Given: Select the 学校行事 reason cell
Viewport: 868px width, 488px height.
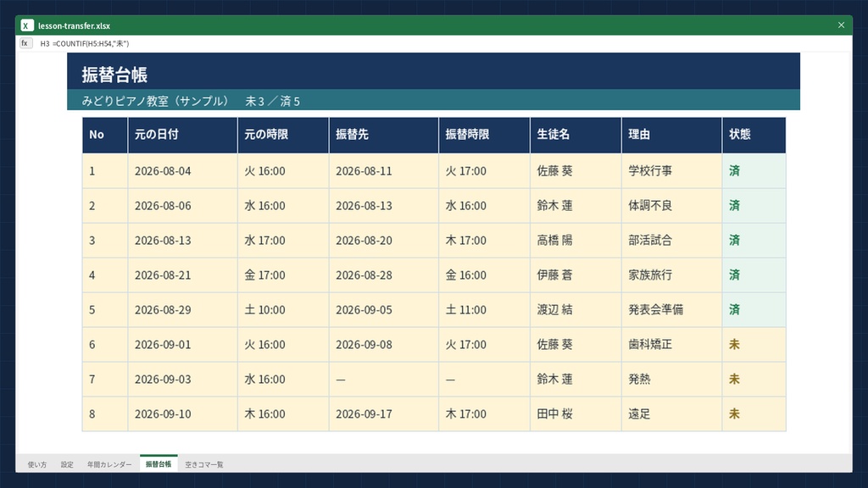Looking at the screenshot, I should (672, 171).
